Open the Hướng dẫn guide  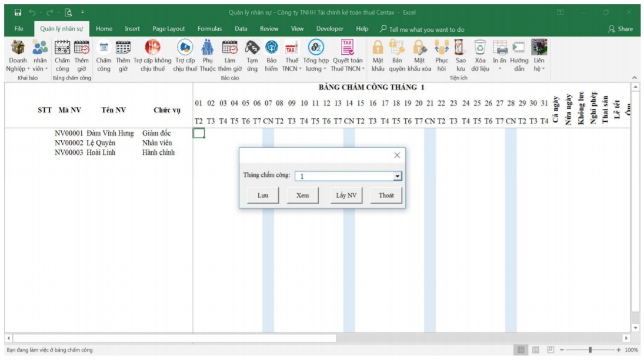coord(519,48)
